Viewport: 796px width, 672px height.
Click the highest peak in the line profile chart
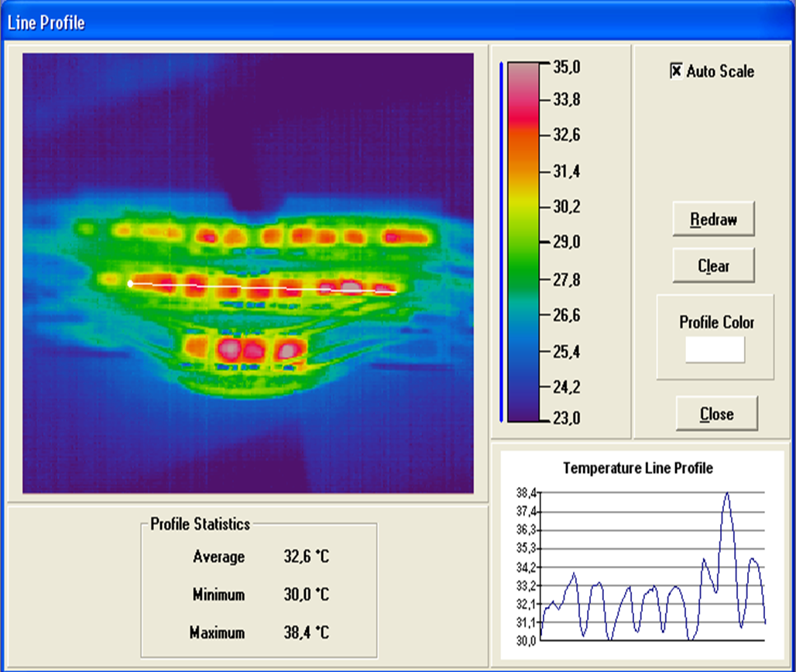click(x=727, y=494)
